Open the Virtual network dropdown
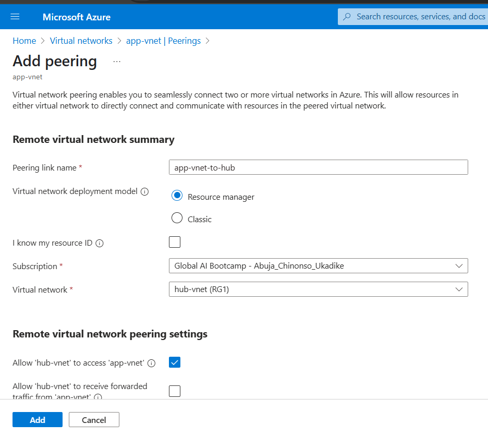 (319, 289)
